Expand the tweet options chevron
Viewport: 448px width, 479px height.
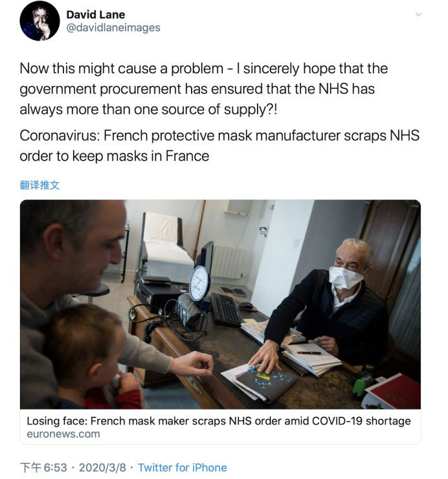pyautogui.click(x=418, y=14)
